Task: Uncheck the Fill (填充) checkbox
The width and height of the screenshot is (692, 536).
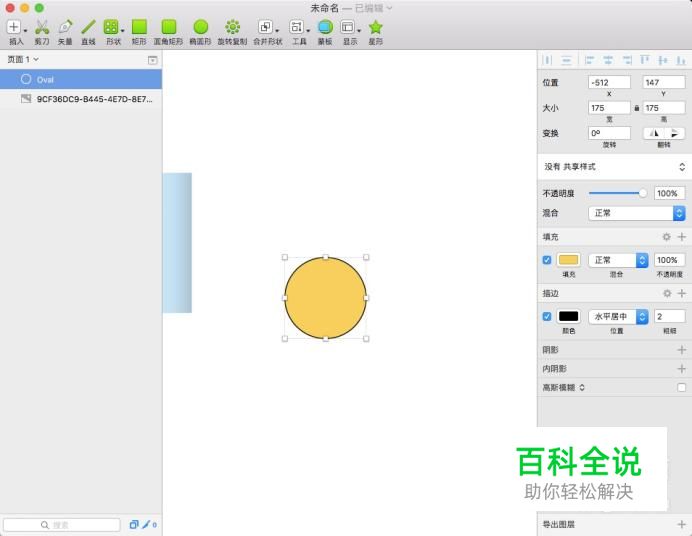Action: [547, 260]
